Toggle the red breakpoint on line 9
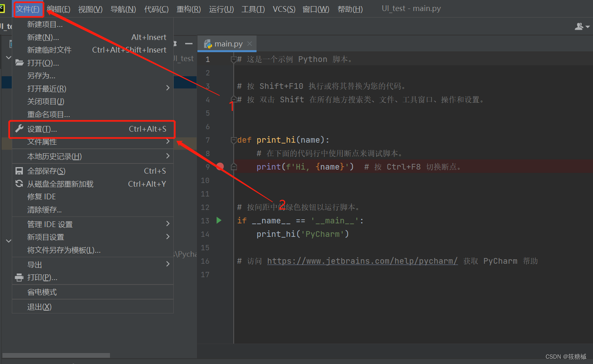 (x=220, y=166)
